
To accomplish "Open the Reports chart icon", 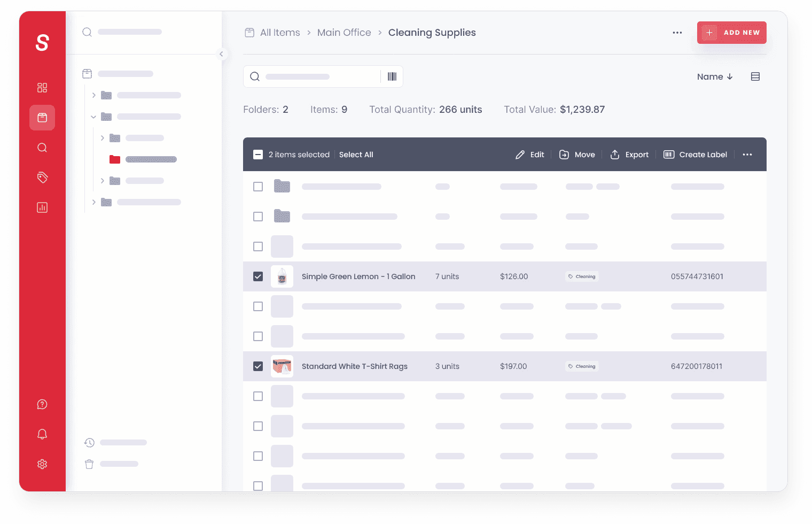I will 42,207.
